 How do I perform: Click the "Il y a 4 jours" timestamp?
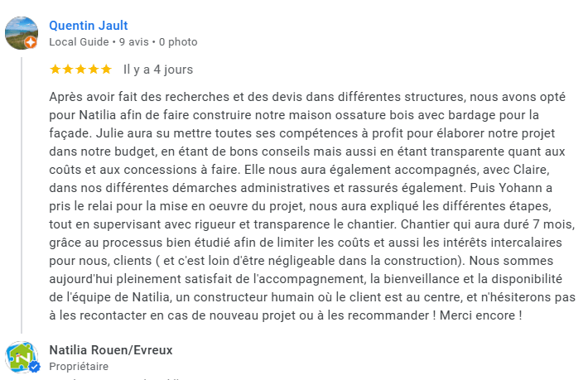(158, 70)
